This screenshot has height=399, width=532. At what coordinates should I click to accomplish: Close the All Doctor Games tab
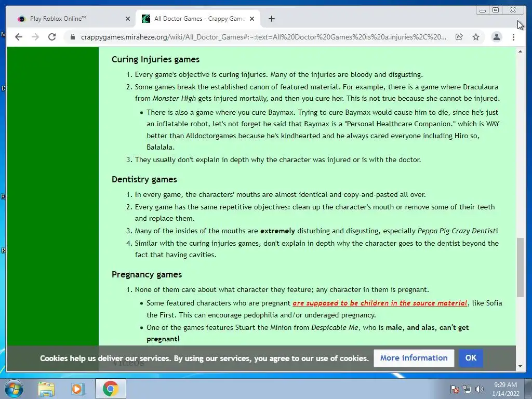tap(252, 19)
